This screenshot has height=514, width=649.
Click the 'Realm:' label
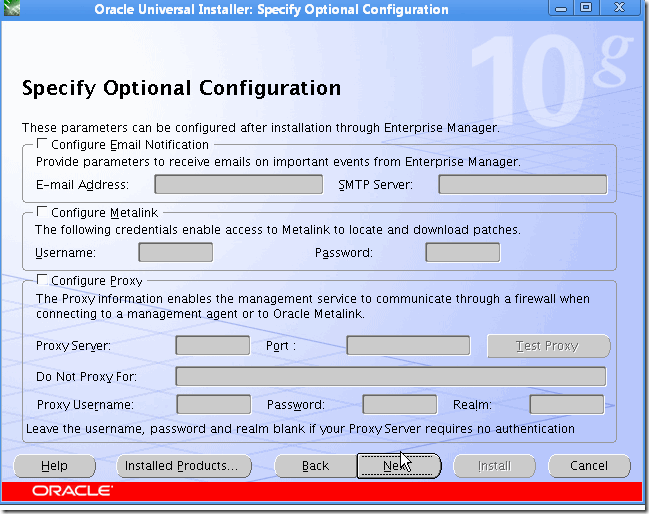coord(472,404)
